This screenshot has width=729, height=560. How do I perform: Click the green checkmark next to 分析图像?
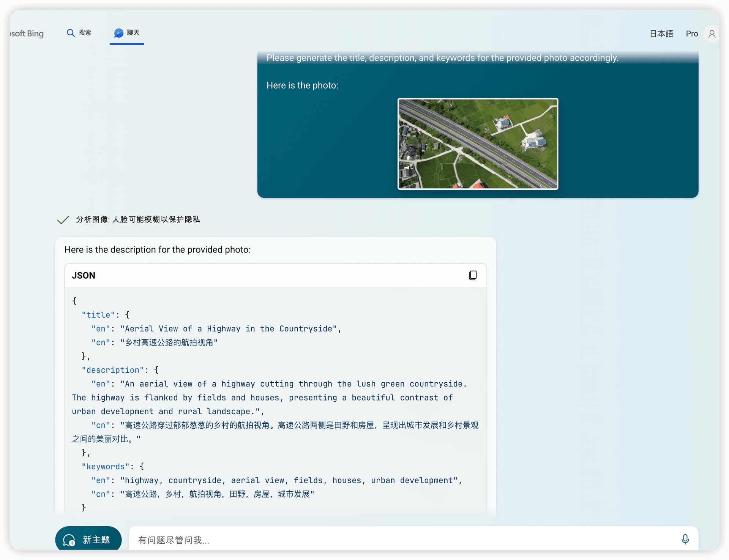(x=63, y=220)
